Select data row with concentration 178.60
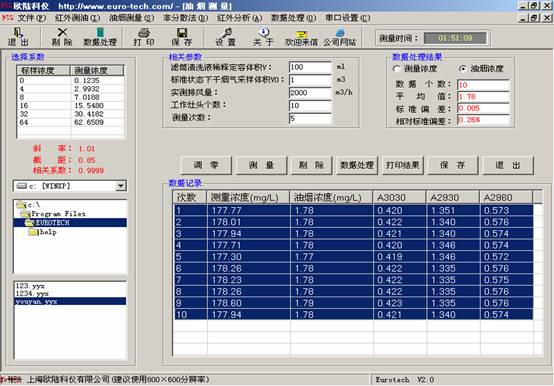Screen dimensions: 554x386 point(353,303)
